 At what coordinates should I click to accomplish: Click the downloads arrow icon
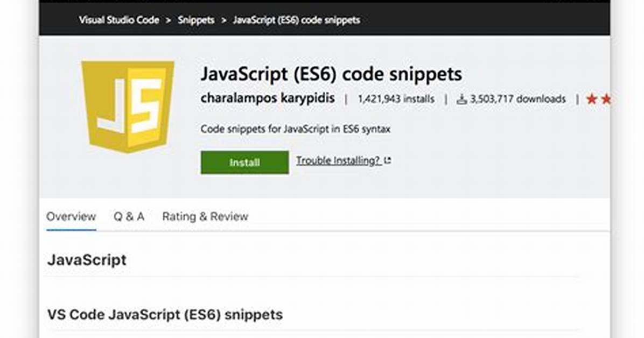click(462, 99)
